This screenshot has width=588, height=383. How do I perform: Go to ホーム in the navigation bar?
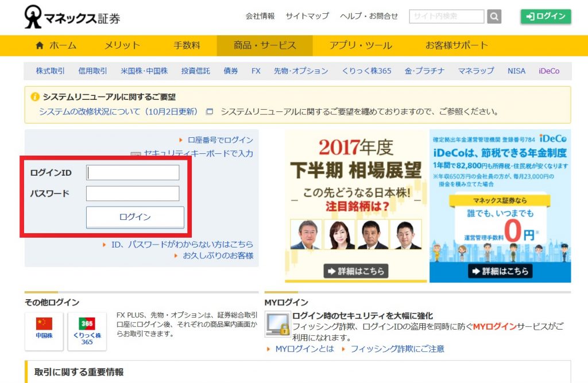point(56,45)
